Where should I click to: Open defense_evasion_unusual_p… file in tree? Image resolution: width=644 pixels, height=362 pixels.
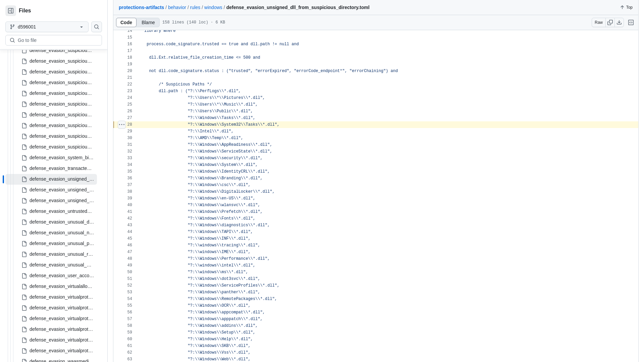coord(61,244)
